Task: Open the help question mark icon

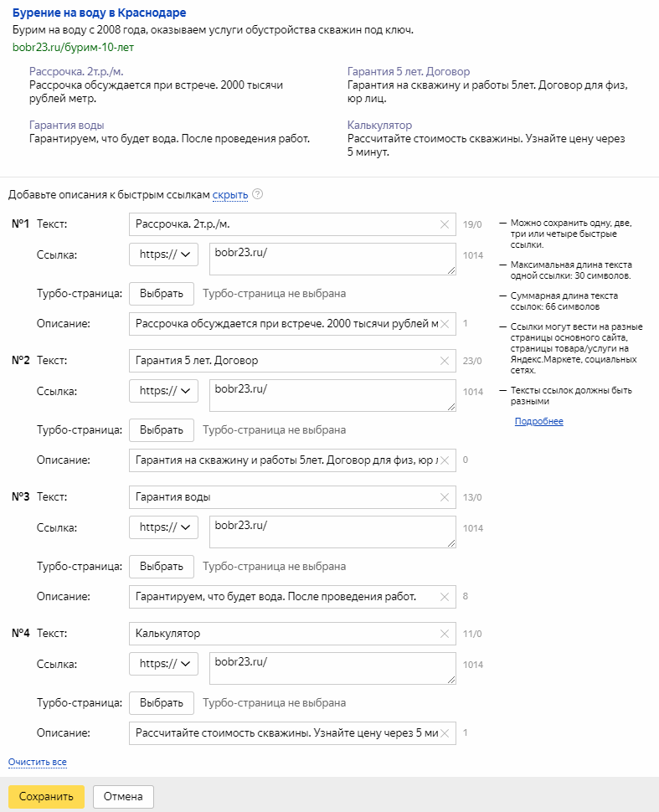Action: pos(257,194)
